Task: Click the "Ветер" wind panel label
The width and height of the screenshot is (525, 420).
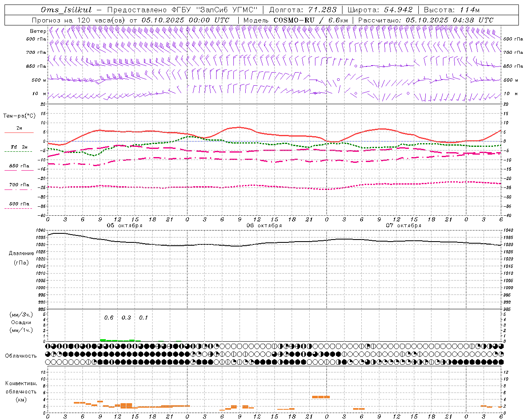Action: point(38,31)
